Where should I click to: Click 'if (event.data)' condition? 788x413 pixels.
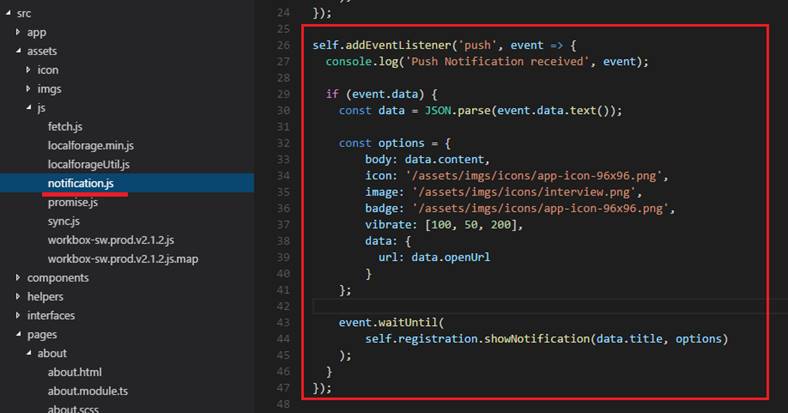tap(381, 94)
